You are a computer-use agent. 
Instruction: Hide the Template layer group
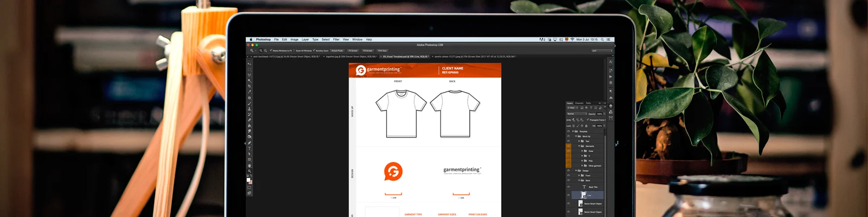pos(568,131)
